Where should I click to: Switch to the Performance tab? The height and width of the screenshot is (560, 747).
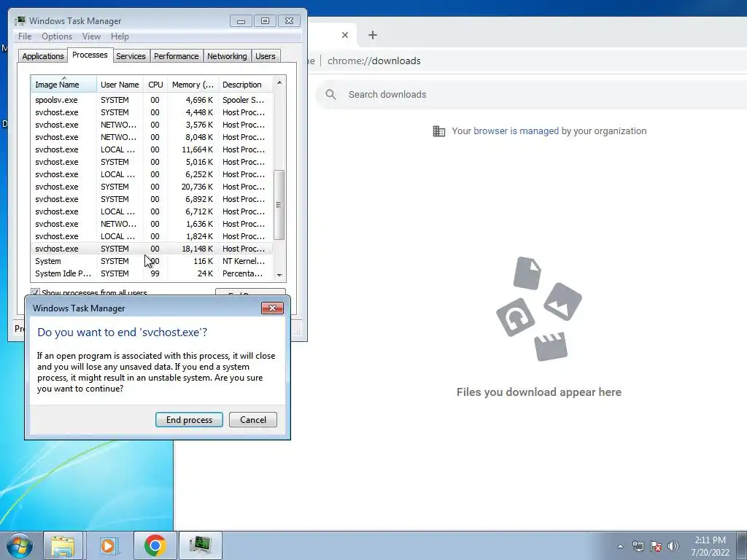coord(177,56)
